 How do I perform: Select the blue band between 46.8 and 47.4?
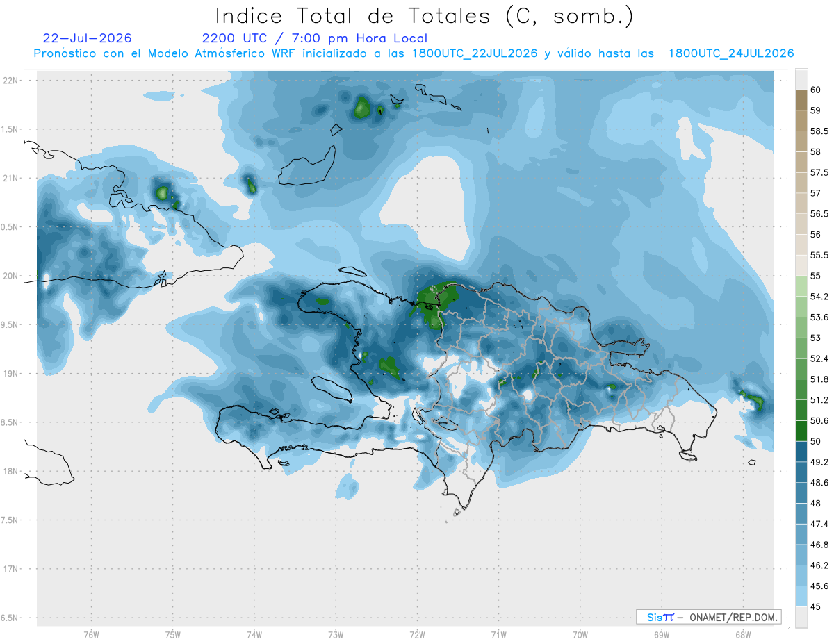click(x=801, y=534)
